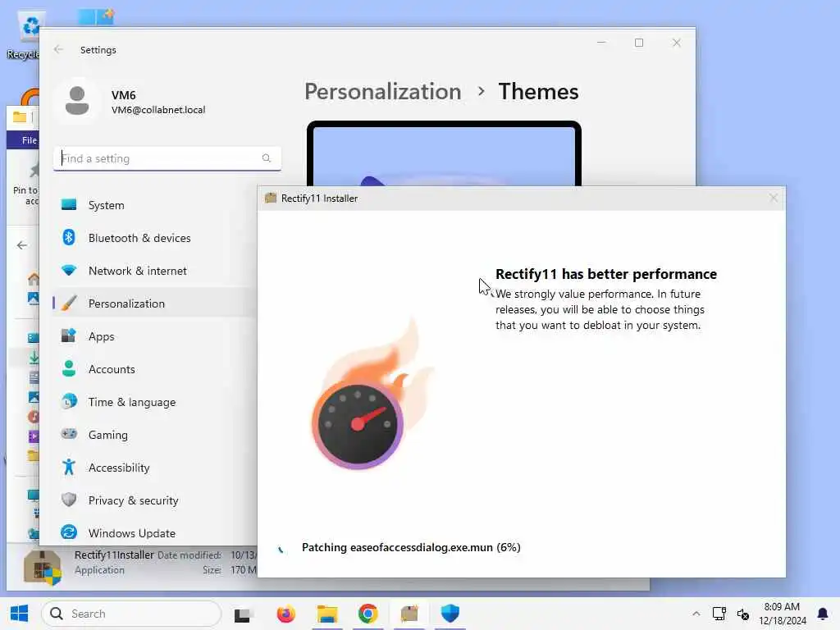Open File Explorer from taskbar

pyautogui.click(x=326, y=614)
